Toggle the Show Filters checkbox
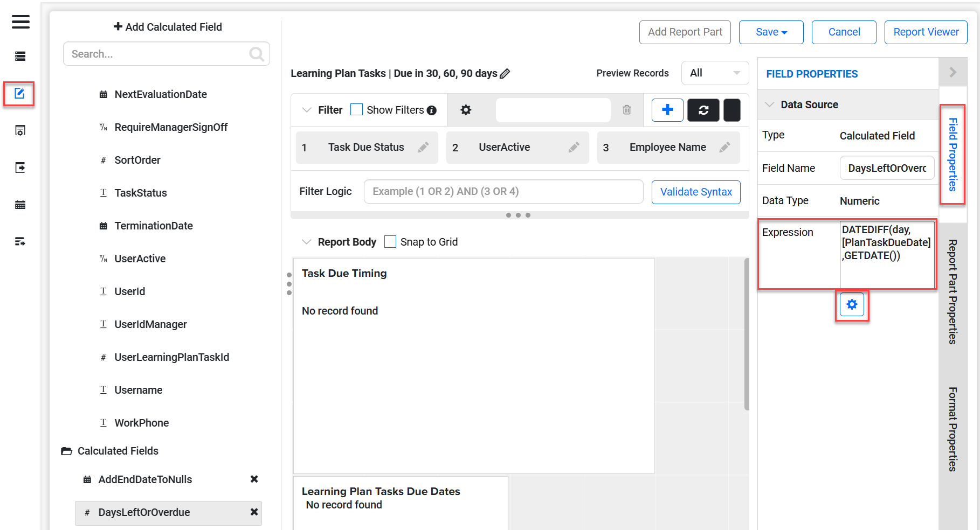This screenshot has width=980, height=530. 356,109
